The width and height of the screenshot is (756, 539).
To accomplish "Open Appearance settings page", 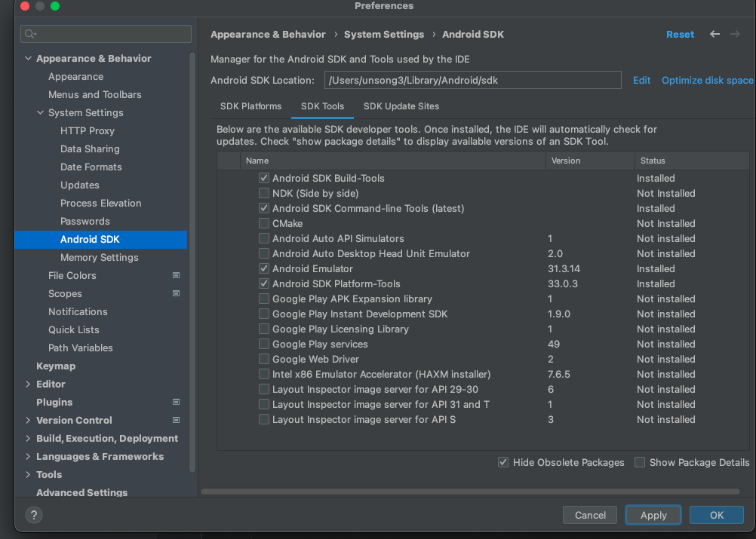I will (x=75, y=77).
